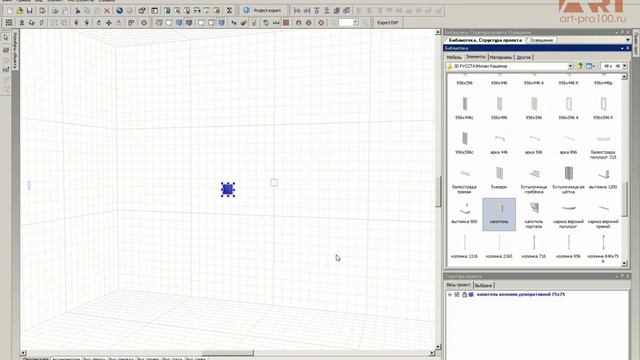Save the project with the floppy disk icon
Screen dimensions: 640x360
29,11
